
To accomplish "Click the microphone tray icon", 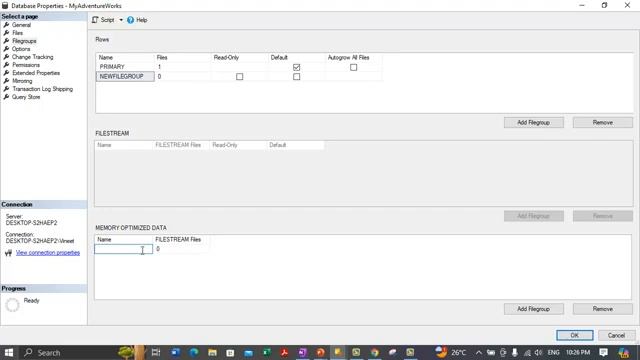I will tap(515, 352).
